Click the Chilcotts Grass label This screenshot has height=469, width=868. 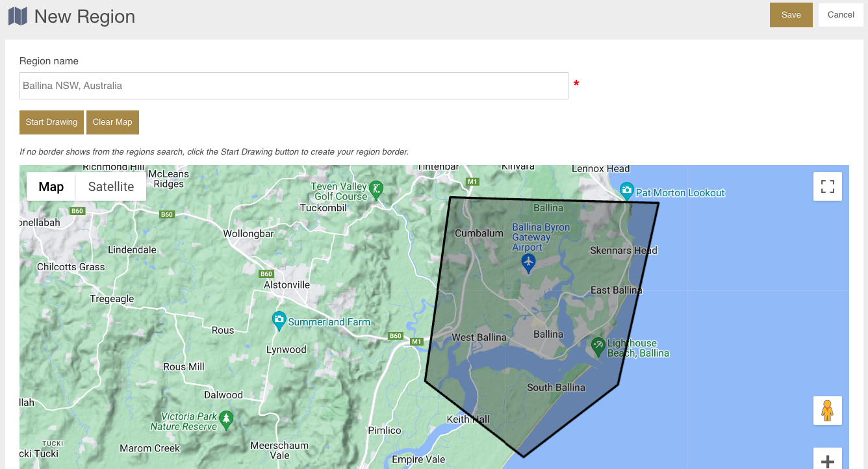71,266
